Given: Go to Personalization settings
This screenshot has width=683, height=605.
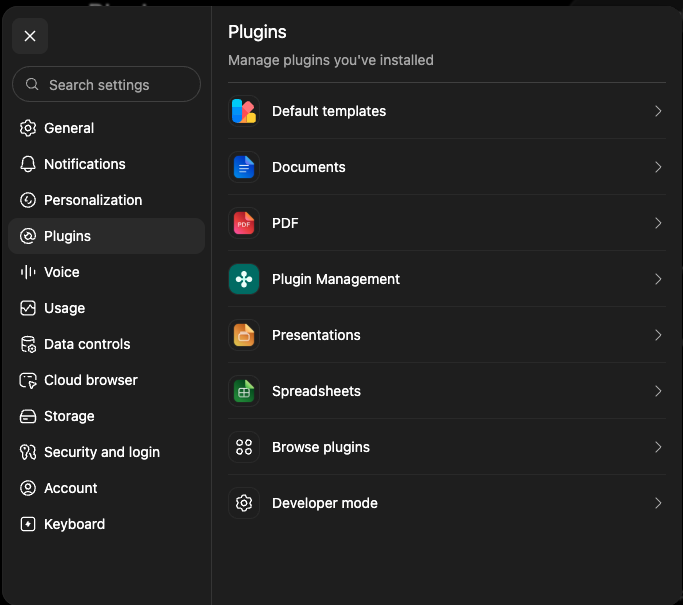Looking at the screenshot, I should pos(106,200).
